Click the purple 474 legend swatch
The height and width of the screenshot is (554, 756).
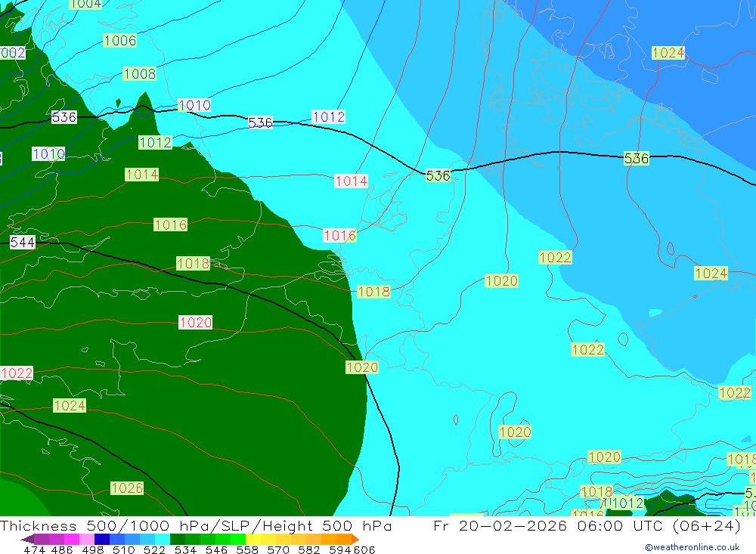click(x=42, y=539)
